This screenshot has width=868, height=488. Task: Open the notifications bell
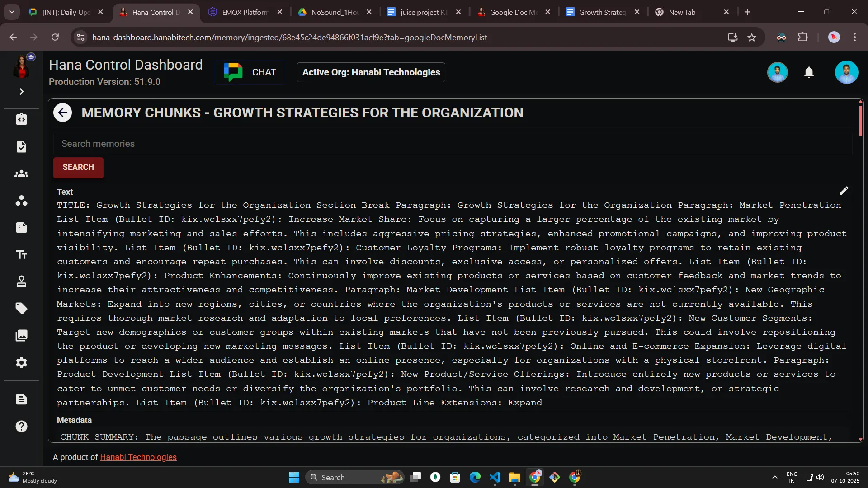pyautogui.click(x=809, y=72)
